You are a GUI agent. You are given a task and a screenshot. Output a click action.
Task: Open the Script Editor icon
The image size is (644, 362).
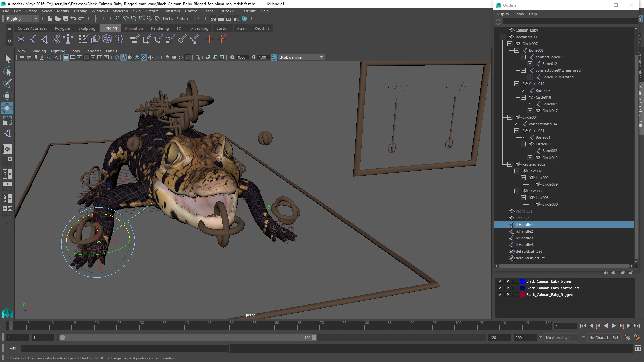coord(638,349)
